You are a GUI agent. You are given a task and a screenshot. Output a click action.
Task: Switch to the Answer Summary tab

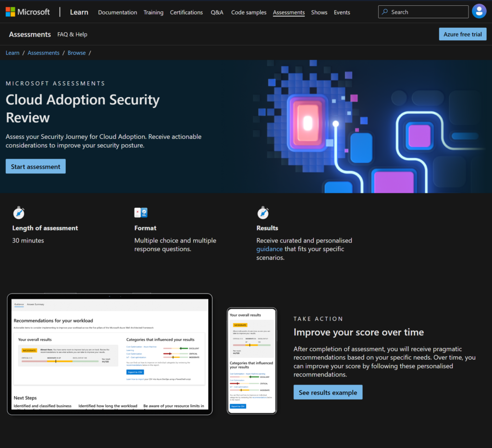(36, 304)
